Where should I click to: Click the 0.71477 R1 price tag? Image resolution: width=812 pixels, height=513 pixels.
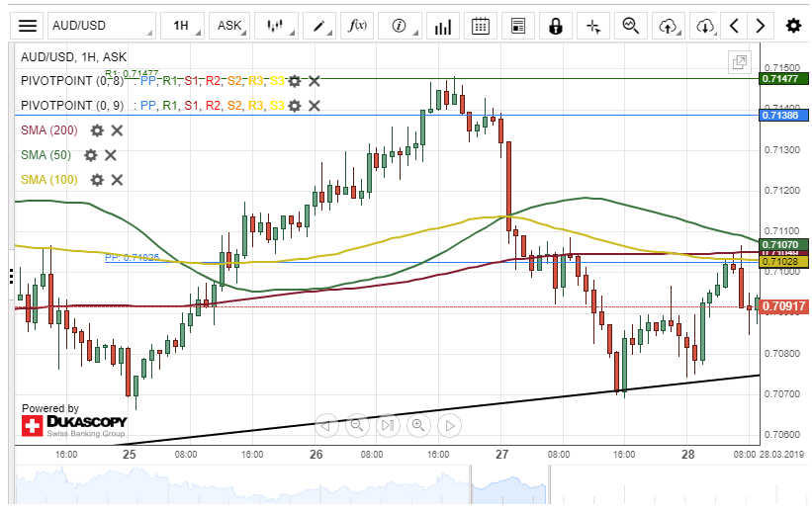tap(783, 79)
